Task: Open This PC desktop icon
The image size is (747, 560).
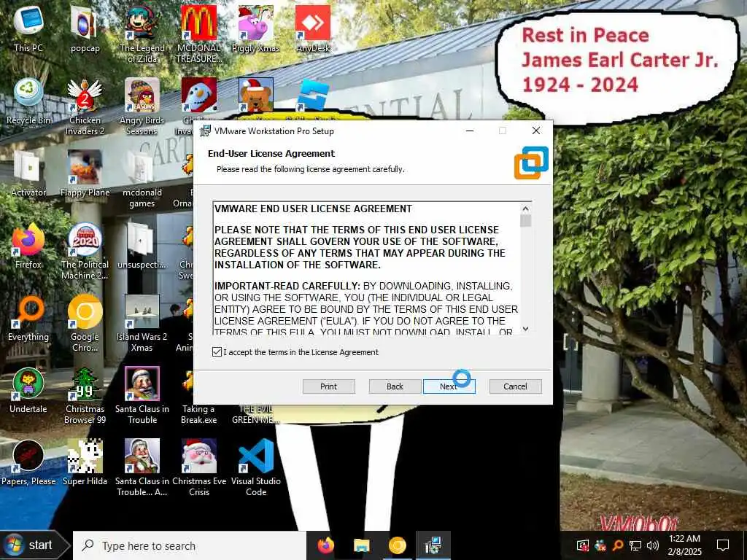Action: coord(28,28)
